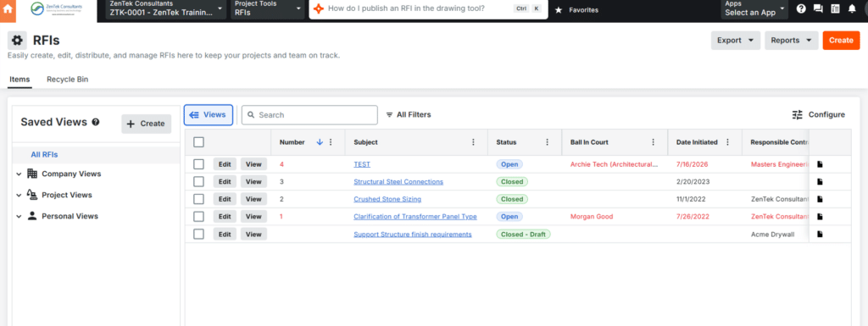This screenshot has height=326, width=868.
Task: Check the Clarification of Transformer Panel checkbox
Action: 198,217
